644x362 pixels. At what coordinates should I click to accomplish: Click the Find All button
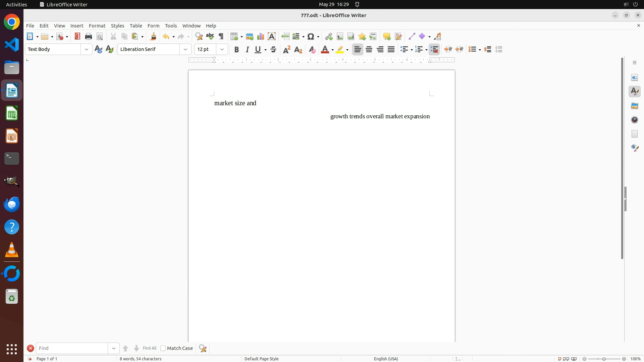pos(149,348)
